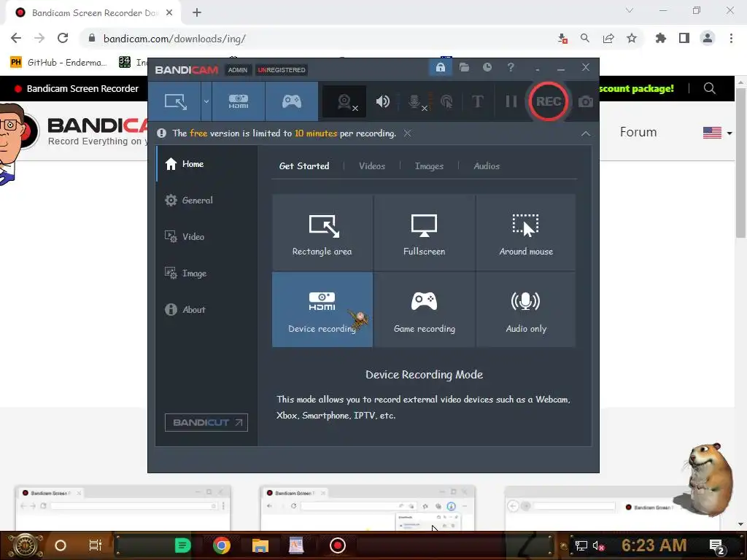Screen dimensions: 747x560
Task: Open the notification center icon
Action: [716, 545]
